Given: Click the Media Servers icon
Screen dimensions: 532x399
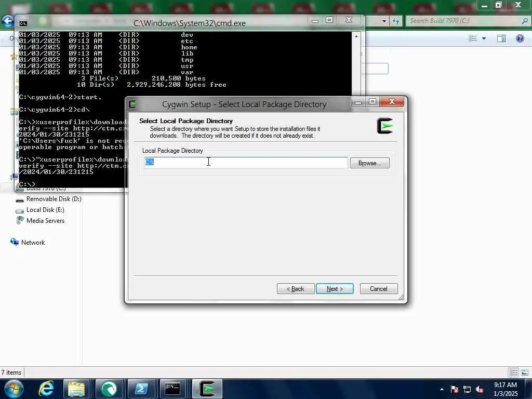Looking at the screenshot, I should pos(20,220).
